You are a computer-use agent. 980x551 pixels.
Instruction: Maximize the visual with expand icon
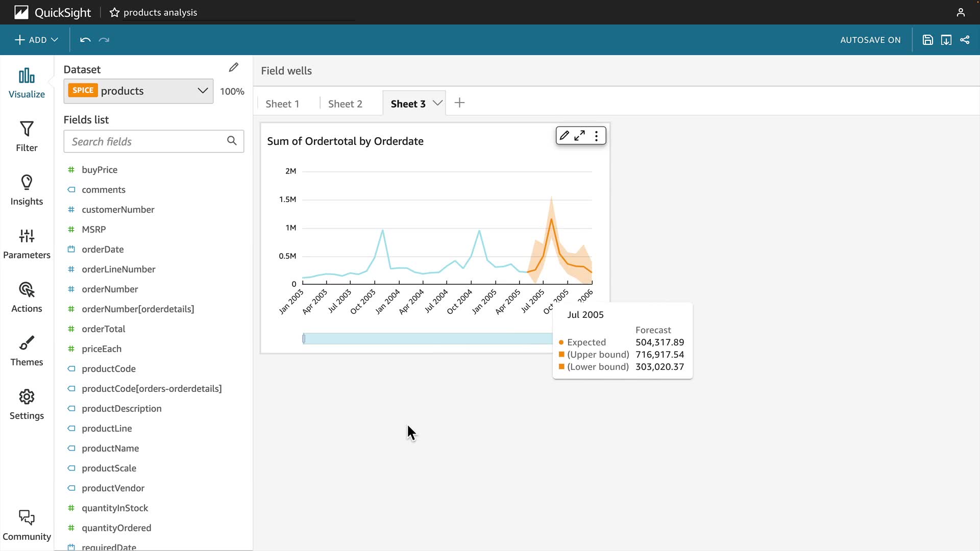579,136
